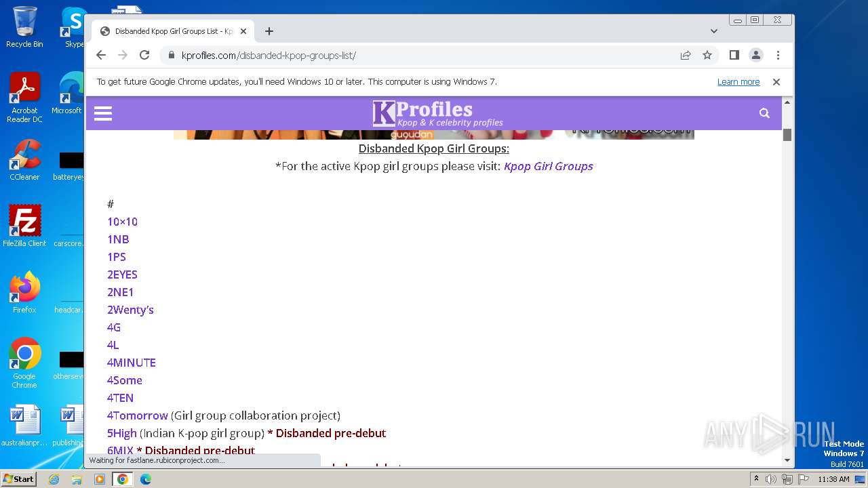The image size is (868, 488).
Task: Open the Chrome three-dot menu
Action: [x=778, y=55]
